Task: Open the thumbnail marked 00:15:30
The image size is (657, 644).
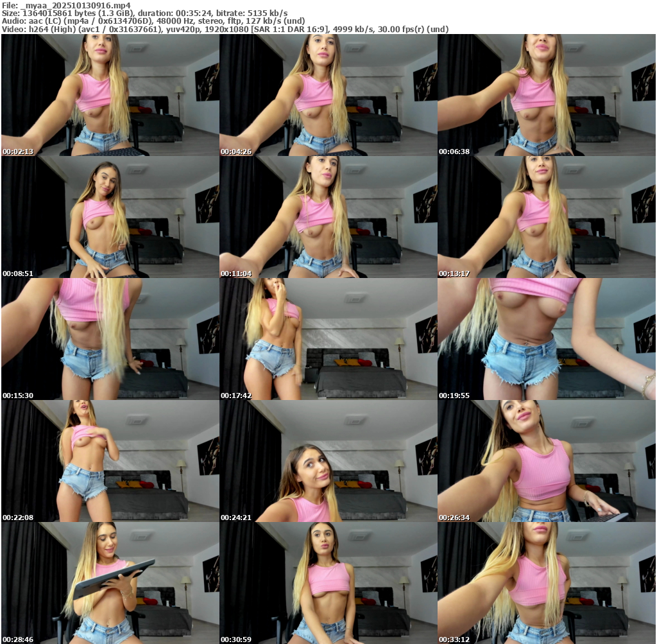Action: coord(110,339)
